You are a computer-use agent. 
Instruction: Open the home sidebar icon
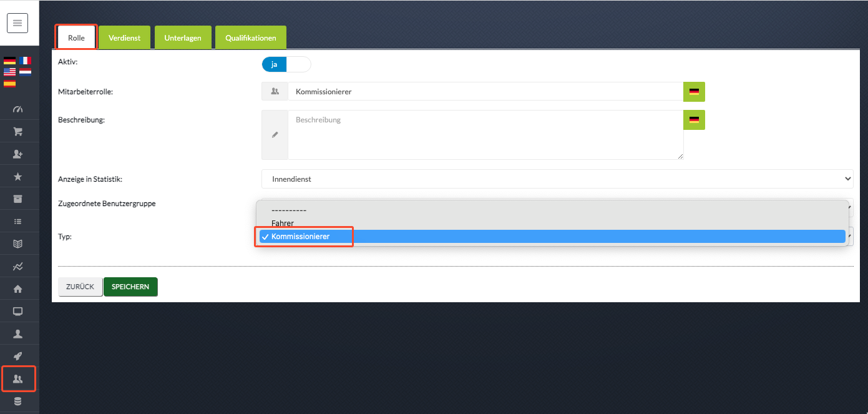[18, 289]
